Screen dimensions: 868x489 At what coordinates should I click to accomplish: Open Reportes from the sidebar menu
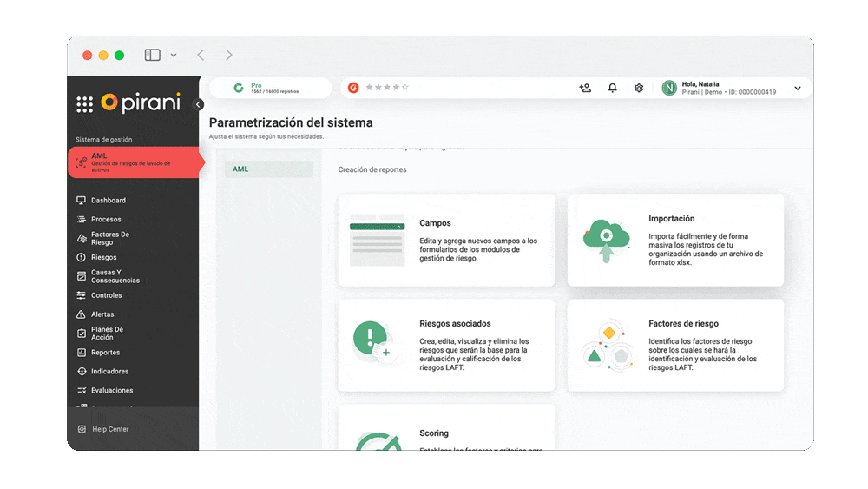click(105, 353)
